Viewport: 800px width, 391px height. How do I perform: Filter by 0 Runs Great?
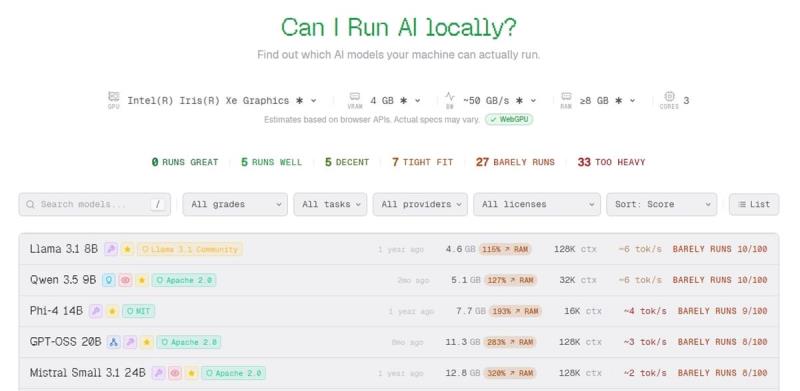click(185, 162)
